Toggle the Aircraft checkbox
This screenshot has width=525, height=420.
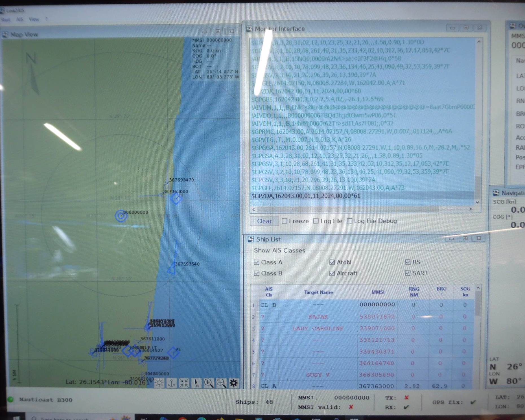click(x=332, y=273)
